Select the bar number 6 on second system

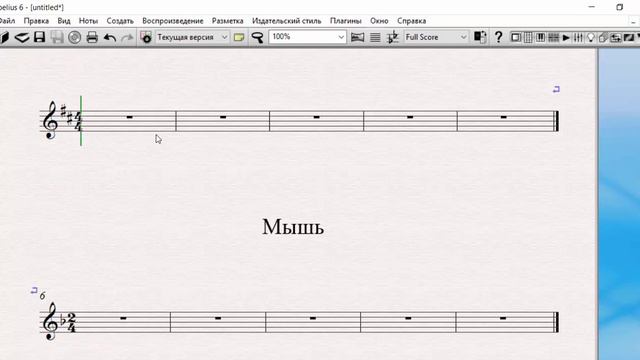[x=42, y=296]
